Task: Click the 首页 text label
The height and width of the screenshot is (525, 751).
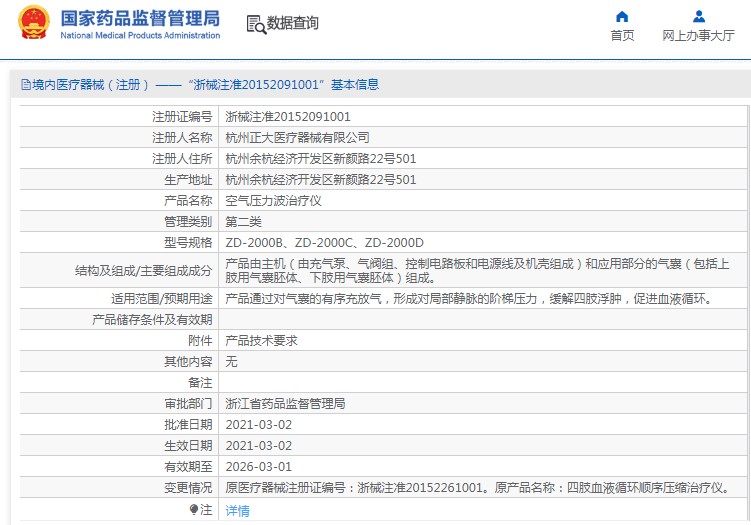Action: click(622, 35)
